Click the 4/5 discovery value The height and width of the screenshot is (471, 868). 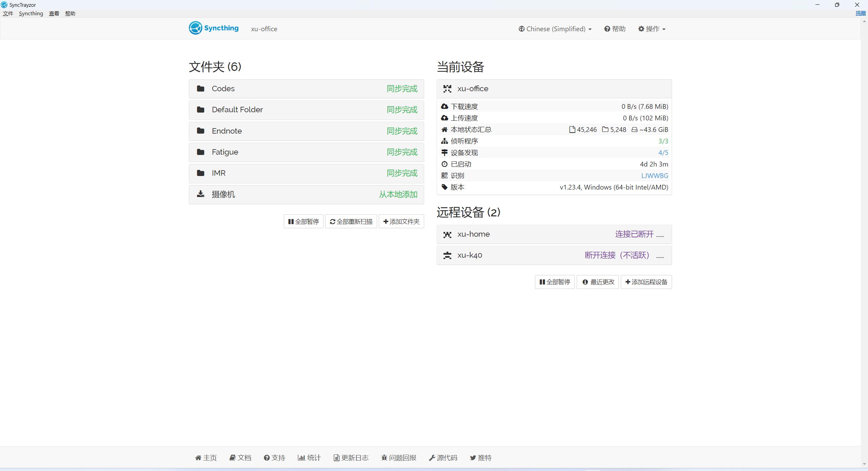pos(663,153)
